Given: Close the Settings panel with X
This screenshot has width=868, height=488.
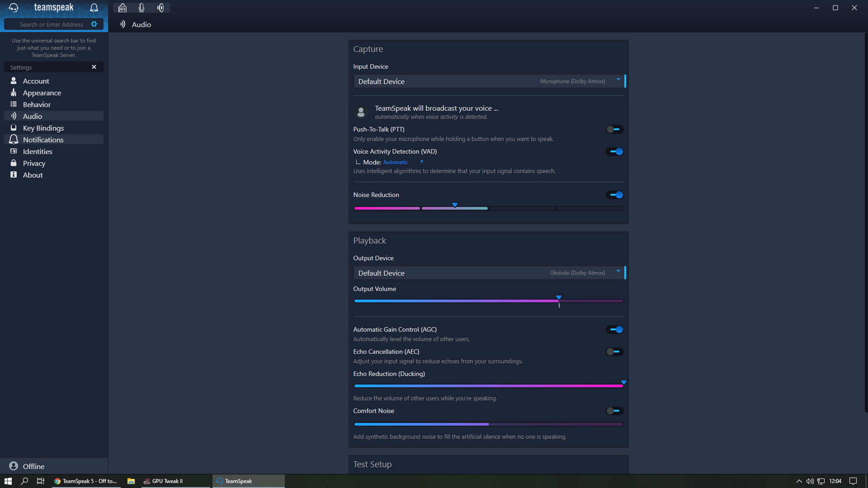Looking at the screenshot, I should coord(94,67).
